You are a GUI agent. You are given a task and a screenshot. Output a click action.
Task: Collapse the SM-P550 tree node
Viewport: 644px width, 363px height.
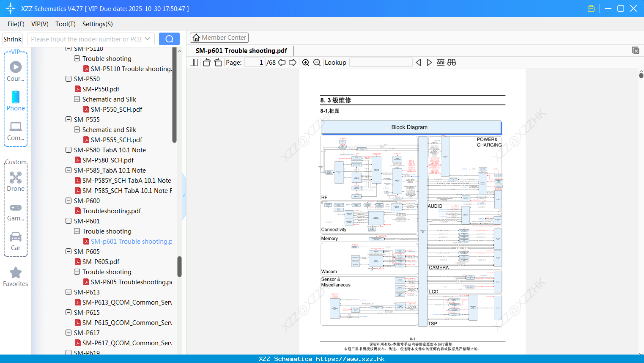[69, 79]
